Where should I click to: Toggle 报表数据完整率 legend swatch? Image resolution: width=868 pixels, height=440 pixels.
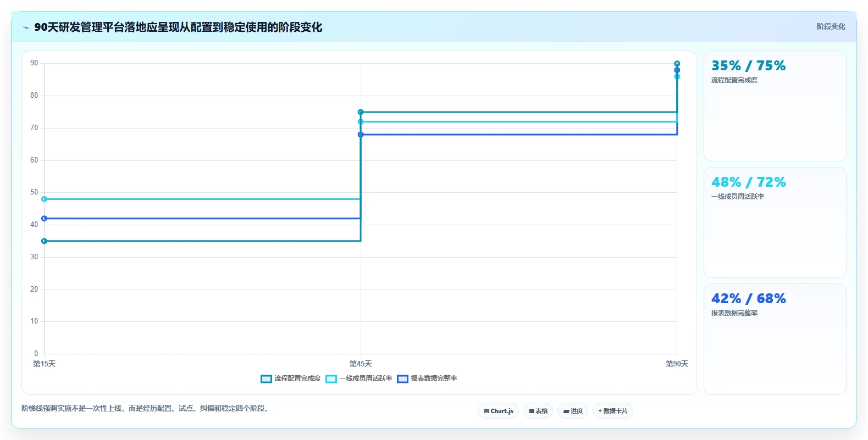pyautogui.click(x=403, y=379)
